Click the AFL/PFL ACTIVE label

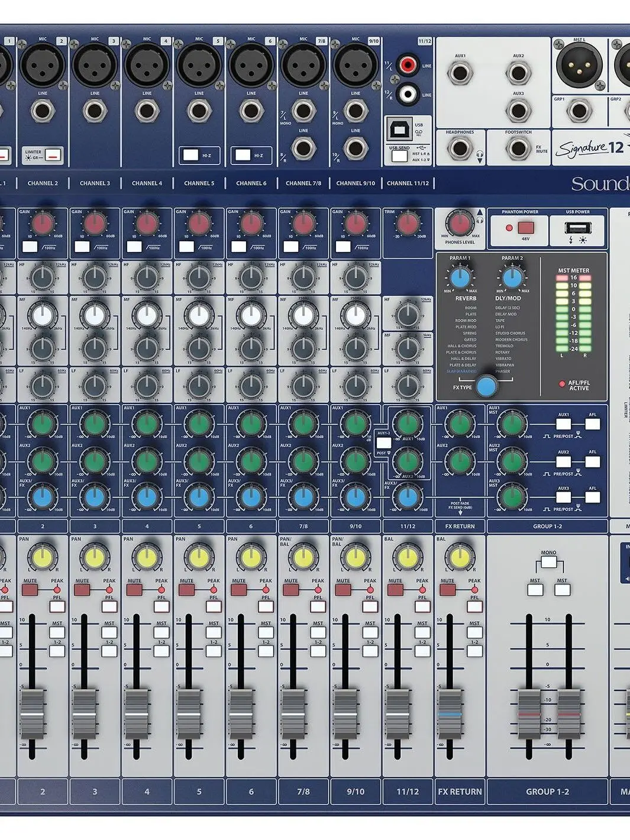coord(579,385)
